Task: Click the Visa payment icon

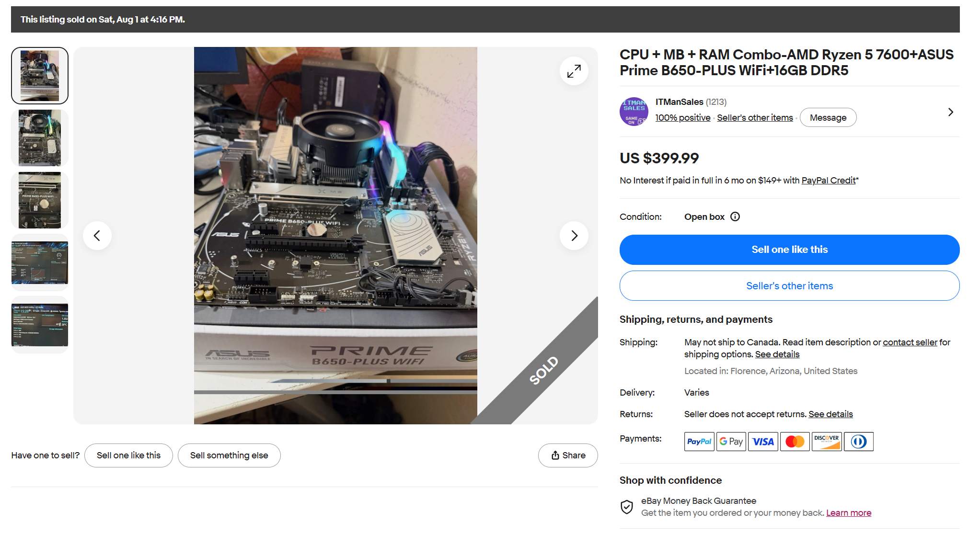Action: pos(763,442)
